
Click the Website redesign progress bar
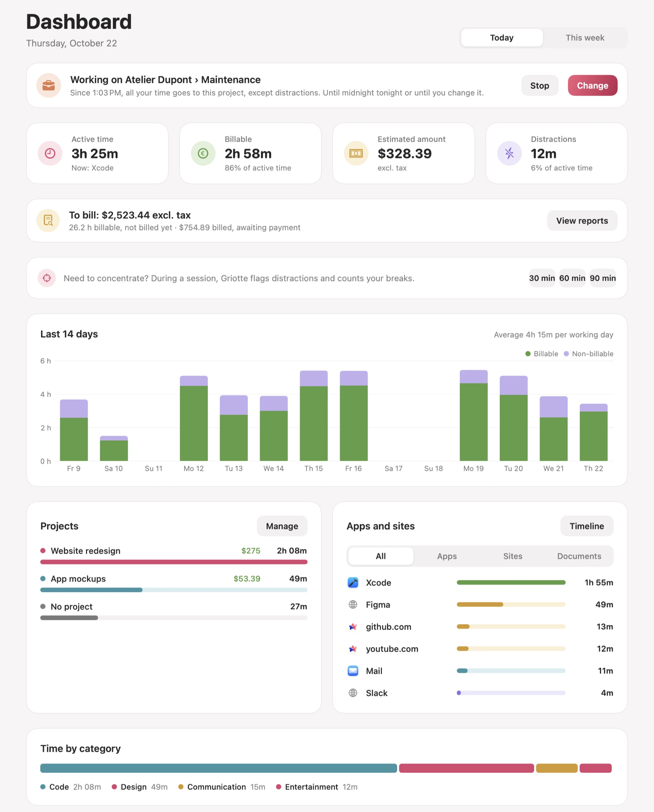[174, 562]
